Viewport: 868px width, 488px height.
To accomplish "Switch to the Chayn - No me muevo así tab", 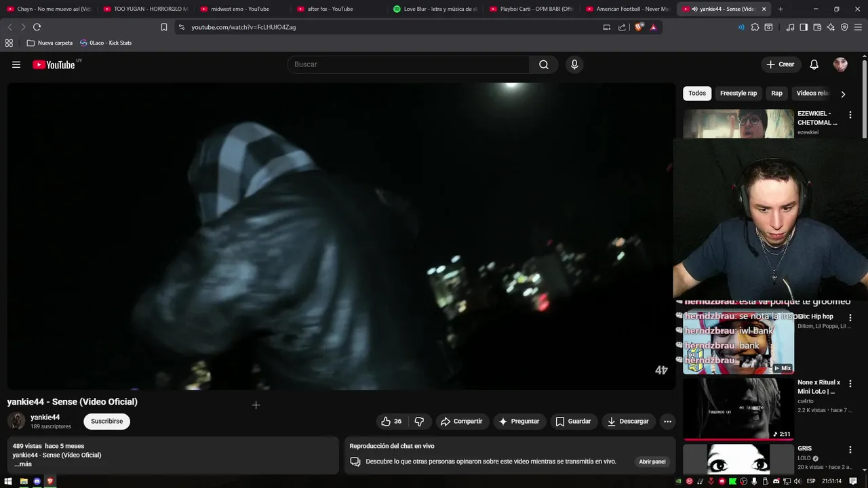I will click(x=49, y=9).
